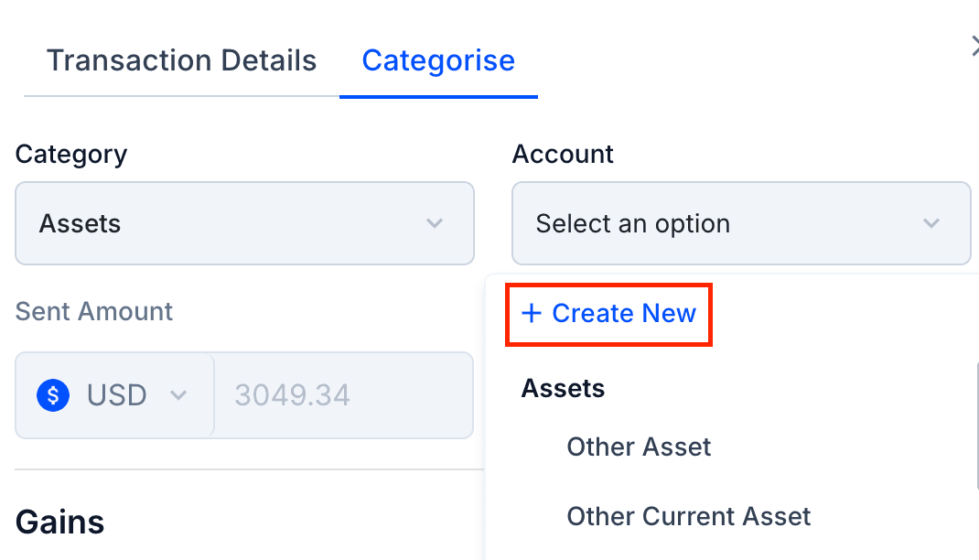Screen dimensions: 979x560
Task: Open the Category dropdown showing Assets
Action: pyautogui.click(x=244, y=223)
